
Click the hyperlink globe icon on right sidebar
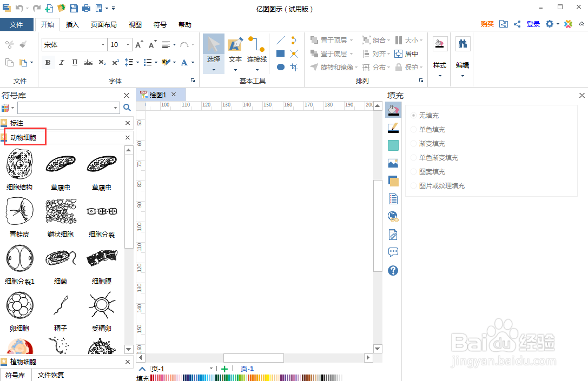pyautogui.click(x=393, y=216)
